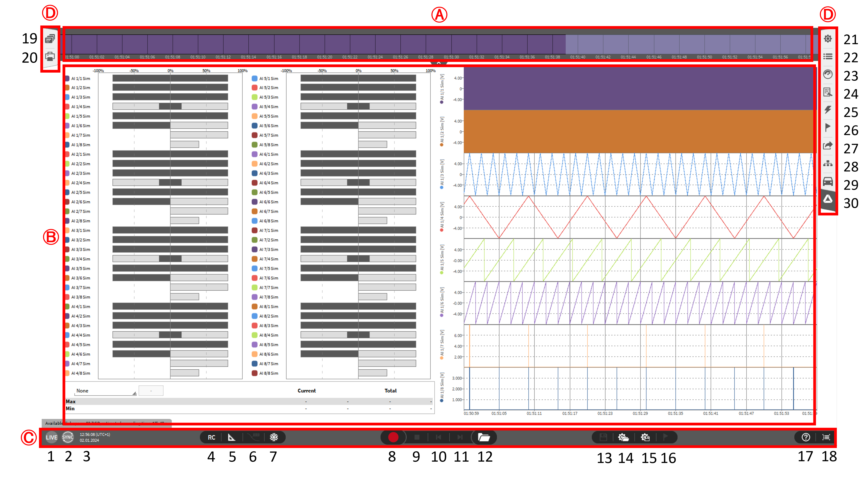Open the measurement screens selector icon
This screenshot has height=477, width=868.
[50, 39]
